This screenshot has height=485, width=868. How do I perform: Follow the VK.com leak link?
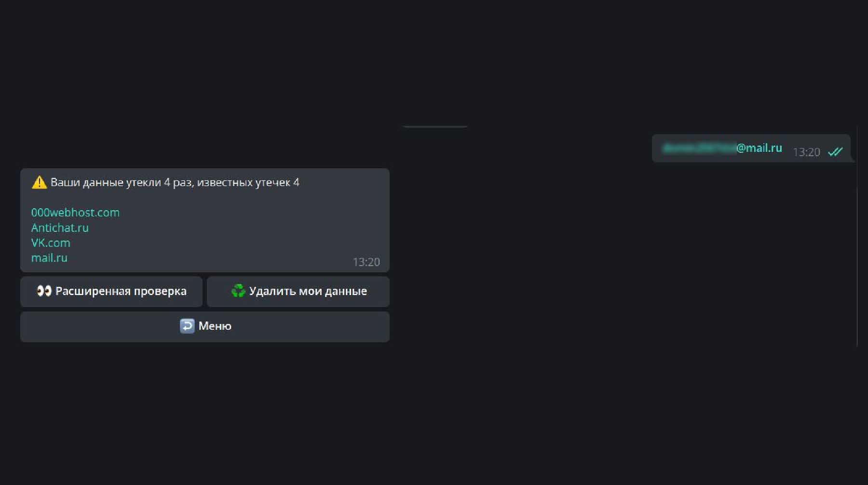click(x=51, y=242)
